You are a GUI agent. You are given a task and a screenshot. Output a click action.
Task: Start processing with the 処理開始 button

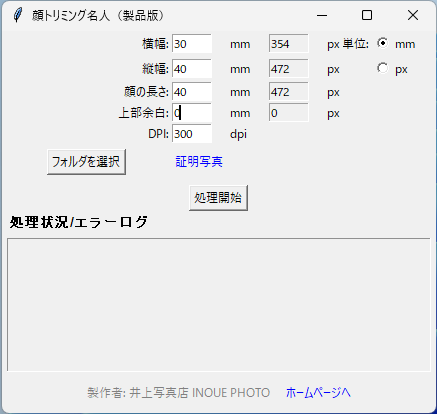(218, 198)
